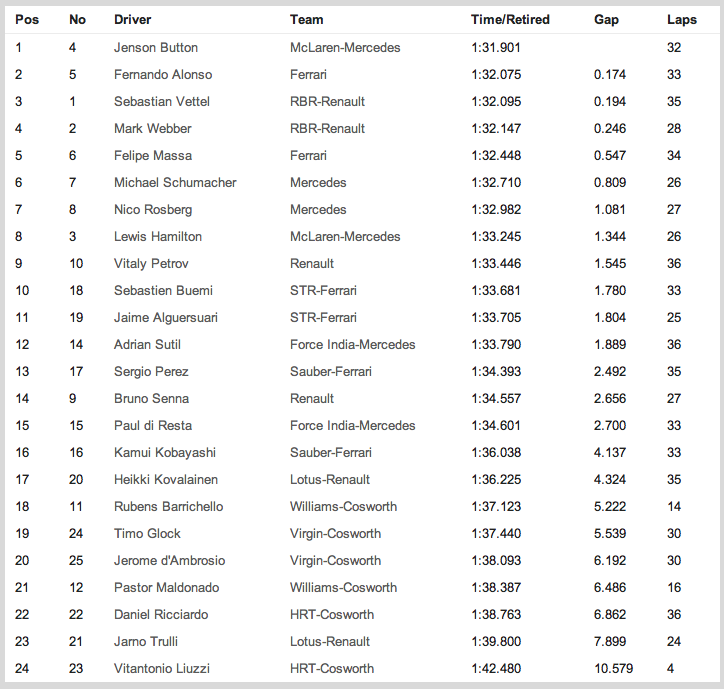Viewport: 724px width, 689px height.
Task: Select the Sebastian Vettel driver cell
Action: (162, 101)
